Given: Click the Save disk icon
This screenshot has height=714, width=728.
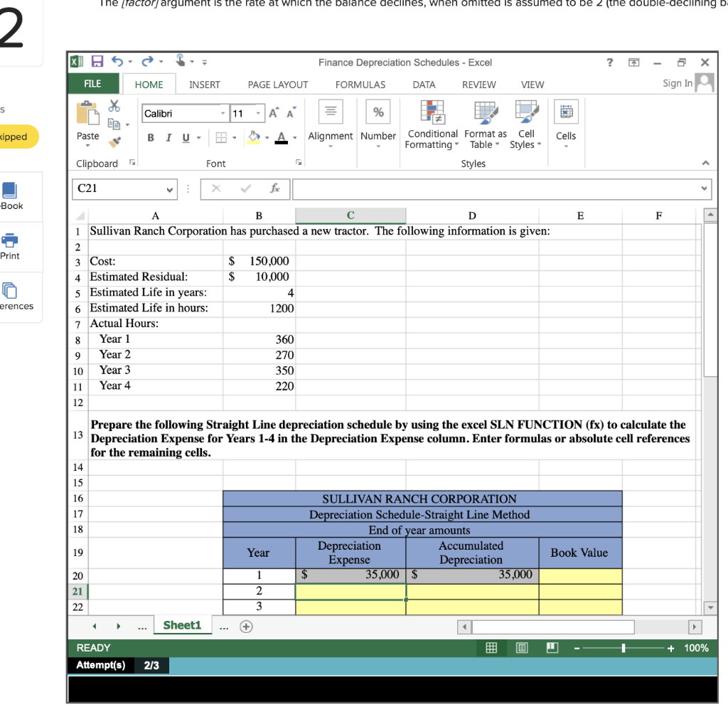Looking at the screenshot, I should [97, 62].
